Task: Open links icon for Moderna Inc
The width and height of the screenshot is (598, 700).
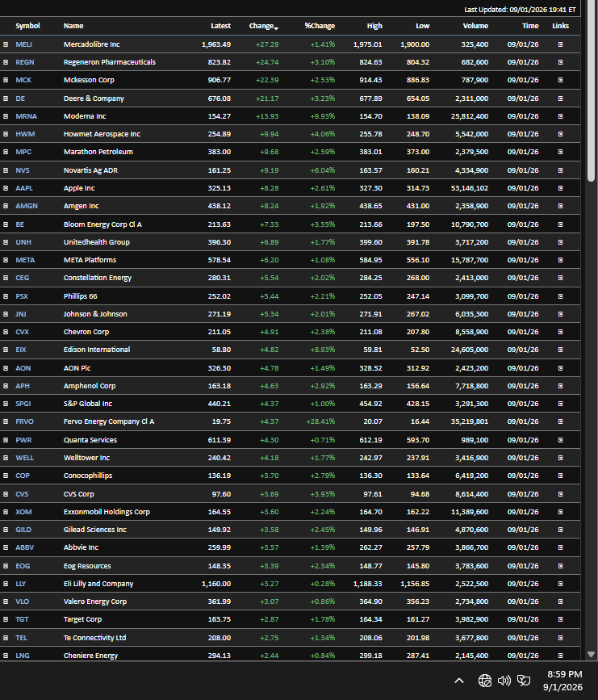Action: [x=561, y=116]
